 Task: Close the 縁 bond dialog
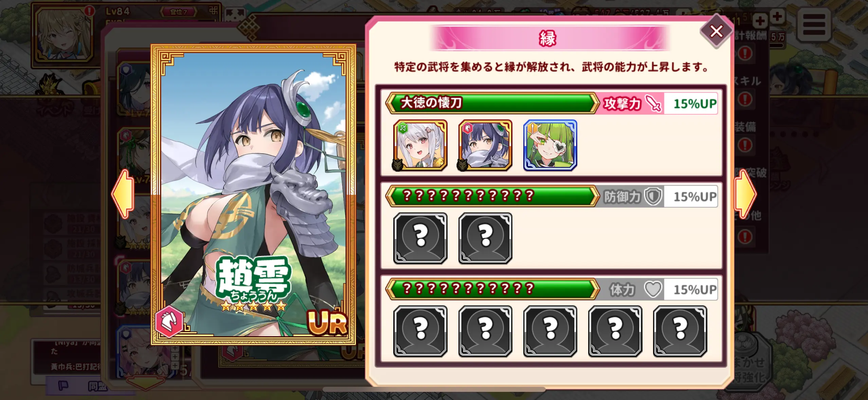pos(716,31)
